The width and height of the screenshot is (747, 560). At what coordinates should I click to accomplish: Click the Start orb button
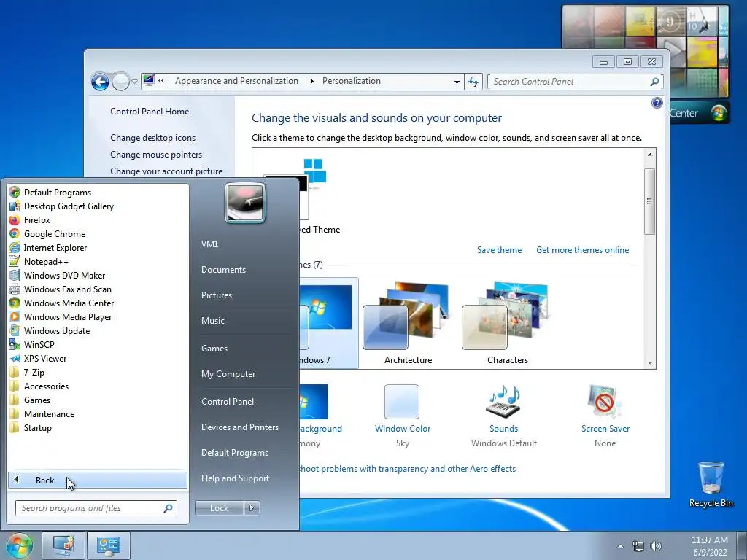19,545
